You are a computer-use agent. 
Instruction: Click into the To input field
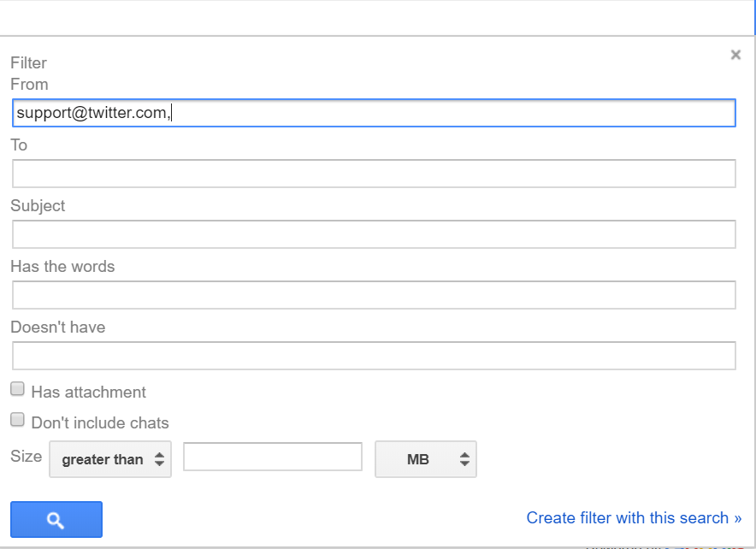(x=374, y=174)
